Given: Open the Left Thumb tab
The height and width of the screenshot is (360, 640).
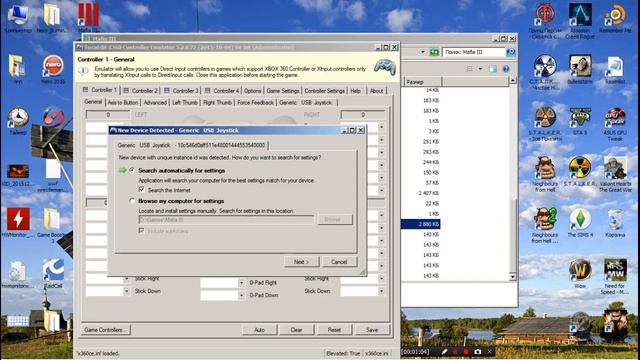Looking at the screenshot, I should tap(184, 102).
